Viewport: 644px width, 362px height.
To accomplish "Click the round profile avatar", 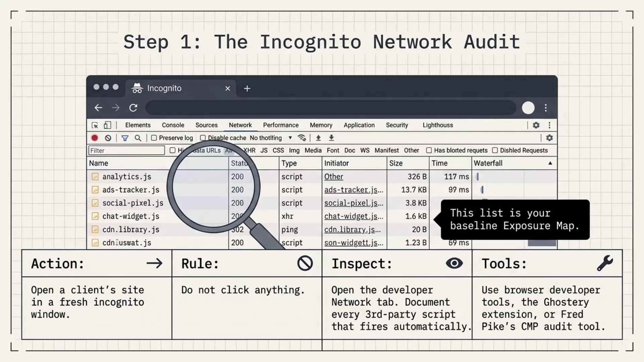I will (528, 108).
